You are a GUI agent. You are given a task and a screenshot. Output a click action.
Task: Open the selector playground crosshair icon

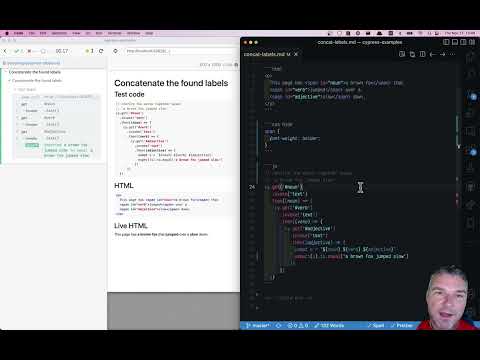click(x=115, y=51)
